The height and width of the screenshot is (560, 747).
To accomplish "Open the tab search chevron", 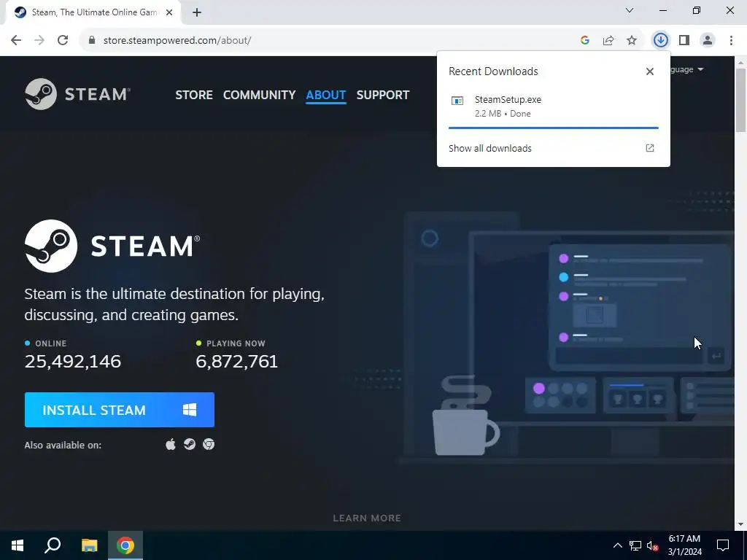I will point(630,10).
